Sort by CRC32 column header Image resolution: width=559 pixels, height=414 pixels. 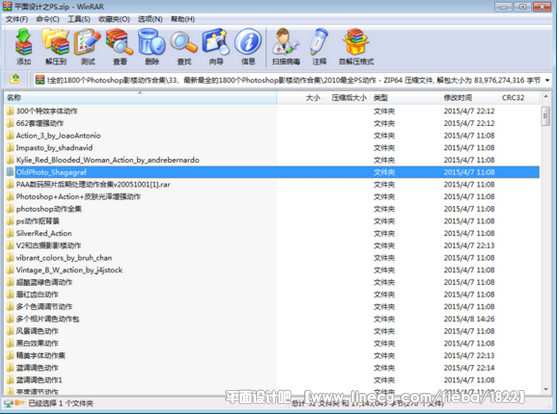tap(519, 98)
